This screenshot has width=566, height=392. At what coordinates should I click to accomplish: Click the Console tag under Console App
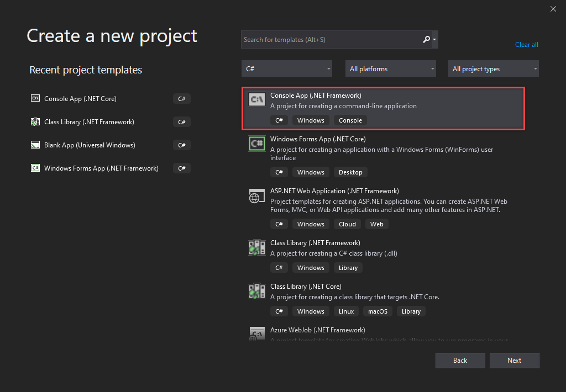[350, 120]
